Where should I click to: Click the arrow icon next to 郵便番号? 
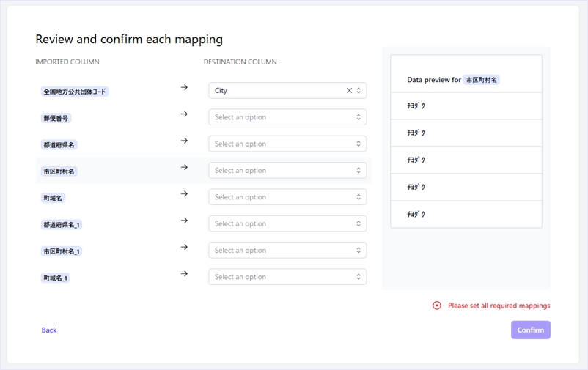[x=184, y=114]
